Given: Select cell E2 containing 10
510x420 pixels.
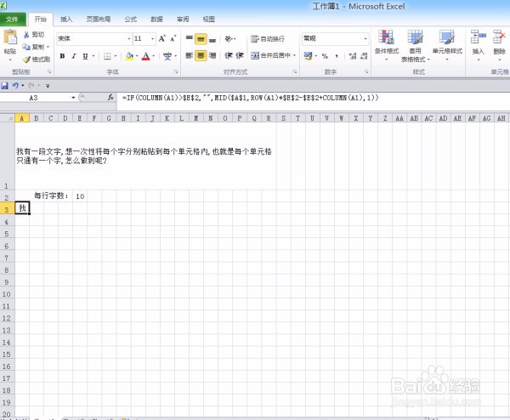Looking at the screenshot, I should pyautogui.click(x=80, y=196).
